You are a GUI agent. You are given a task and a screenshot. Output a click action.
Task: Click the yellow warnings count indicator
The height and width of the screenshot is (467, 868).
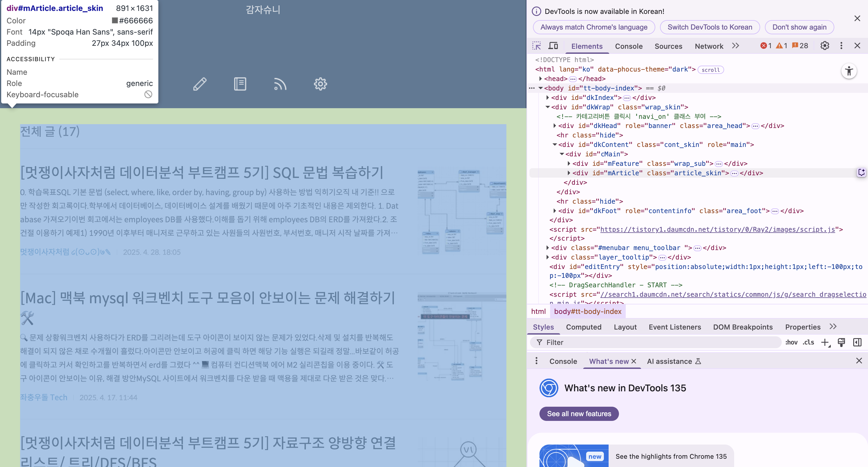point(782,46)
